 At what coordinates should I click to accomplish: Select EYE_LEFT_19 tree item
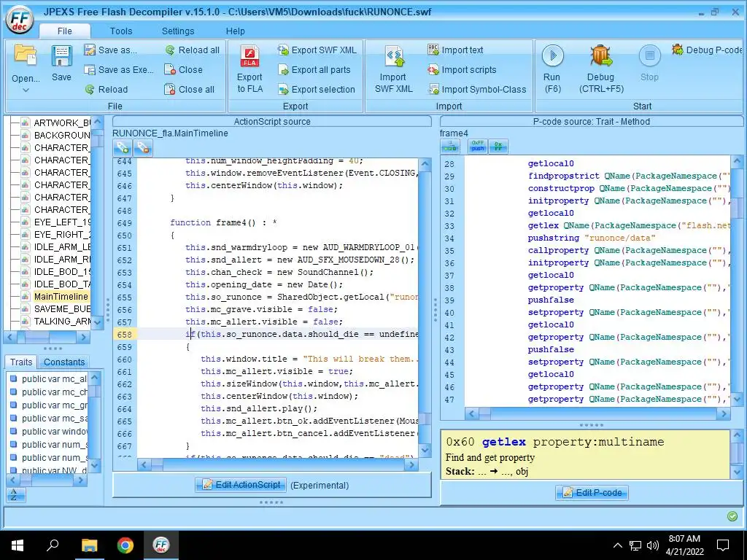[x=62, y=222]
